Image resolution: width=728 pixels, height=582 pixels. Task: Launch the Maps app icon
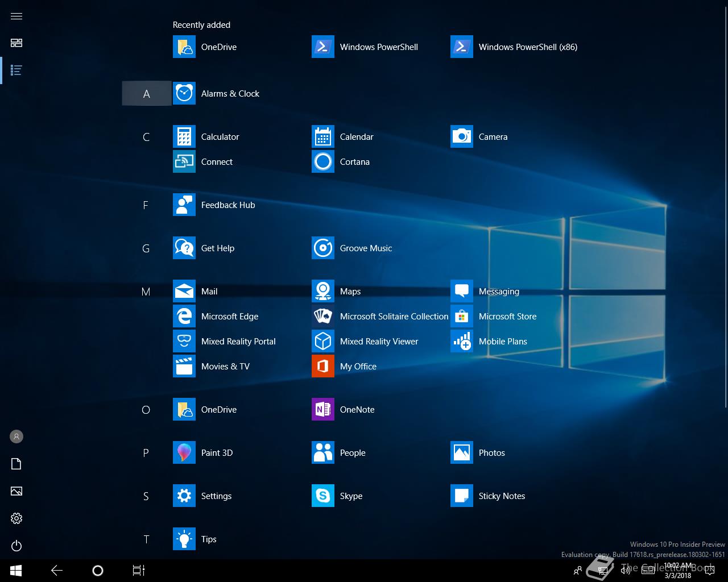[x=323, y=291]
